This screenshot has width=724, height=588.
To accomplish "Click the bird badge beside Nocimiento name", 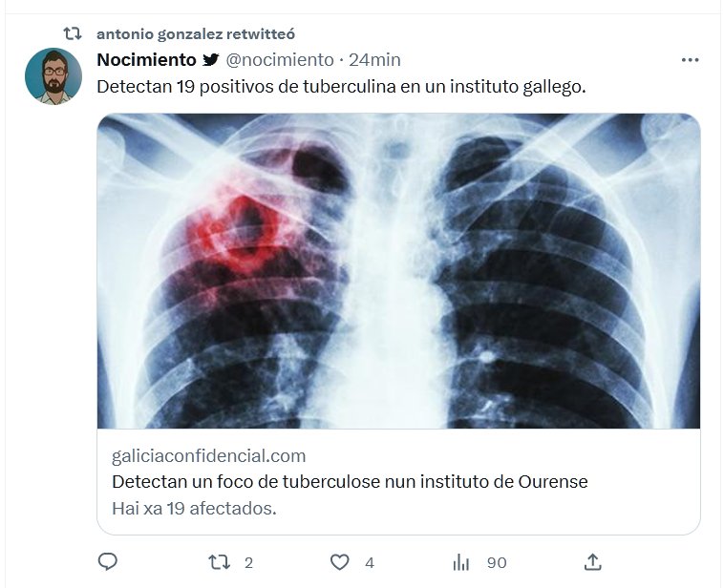I will coord(211,60).
